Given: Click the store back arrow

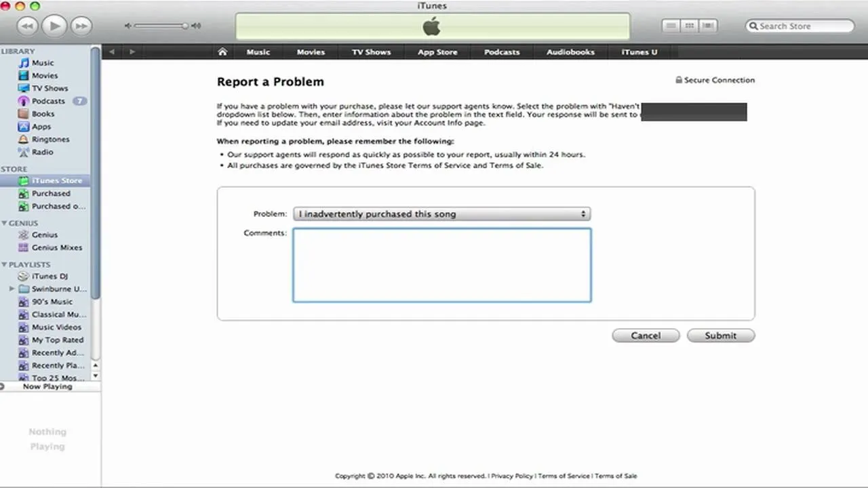Looking at the screenshot, I should coord(112,52).
